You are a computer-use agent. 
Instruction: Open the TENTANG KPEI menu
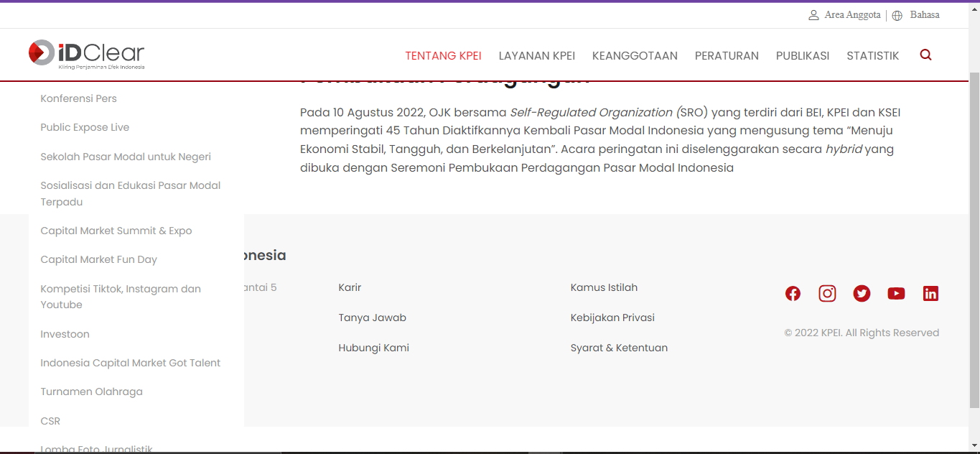click(x=443, y=55)
